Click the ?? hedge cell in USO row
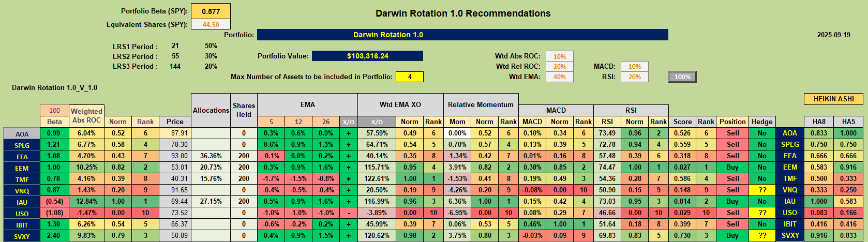868x242 pixels. click(762, 213)
